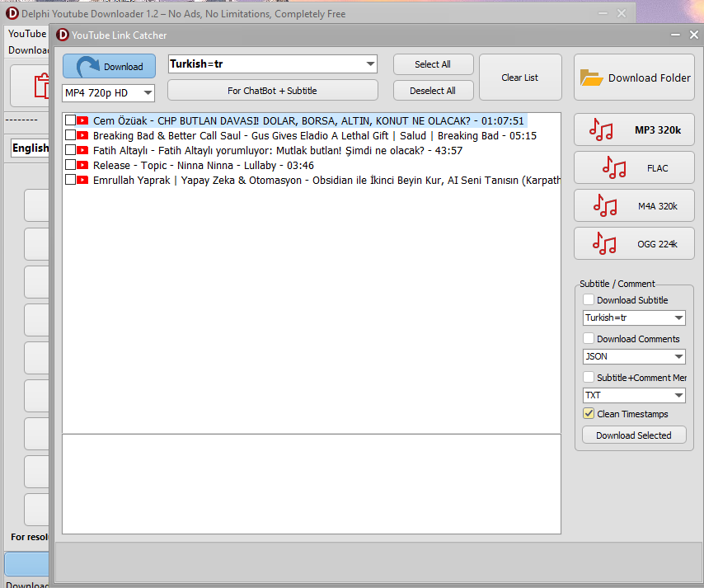This screenshot has width=704, height=588.
Task: Enable Subtitle+Comment Merge checkbox
Action: point(589,378)
